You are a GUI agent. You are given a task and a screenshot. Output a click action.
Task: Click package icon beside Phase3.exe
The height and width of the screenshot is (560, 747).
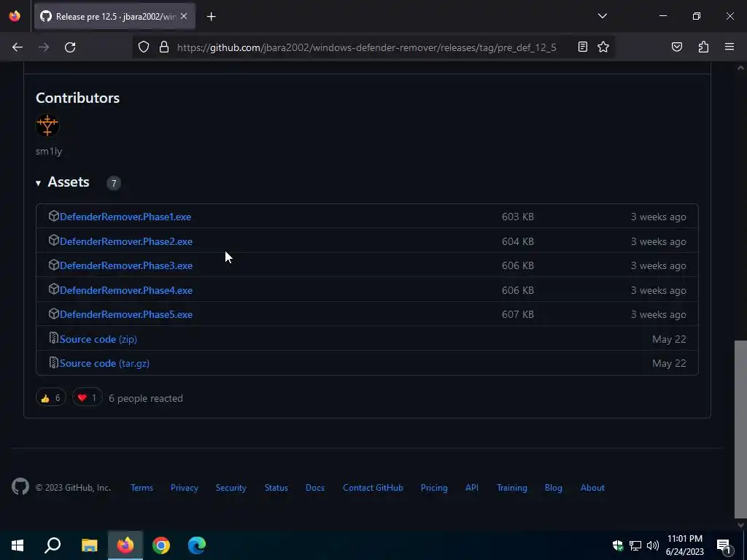coord(53,265)
